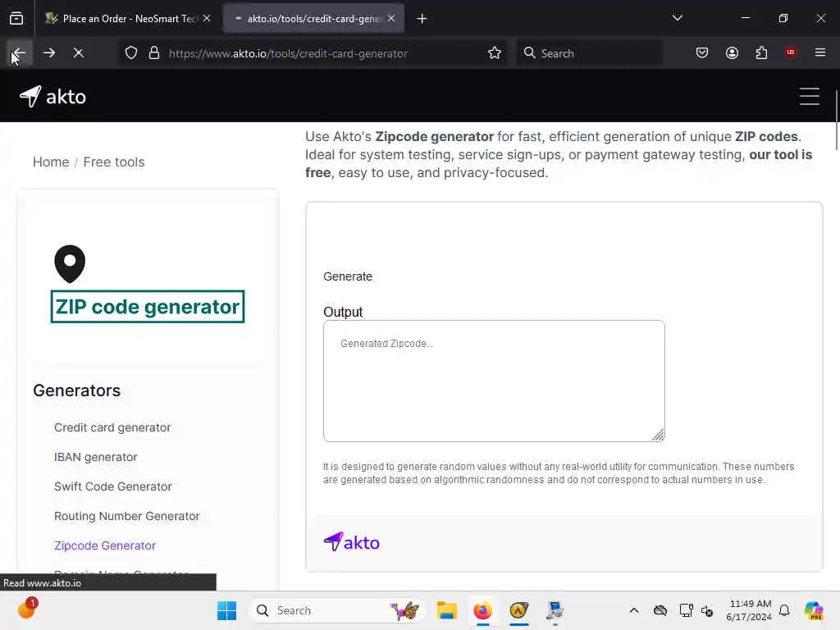840x630 pixels.
Task: Open the Firefox application menu
Action: 820,53
